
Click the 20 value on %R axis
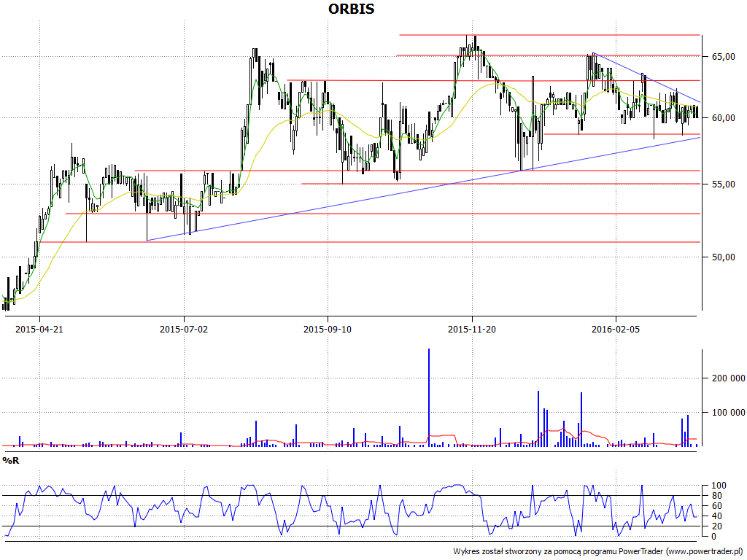(717, 526)
